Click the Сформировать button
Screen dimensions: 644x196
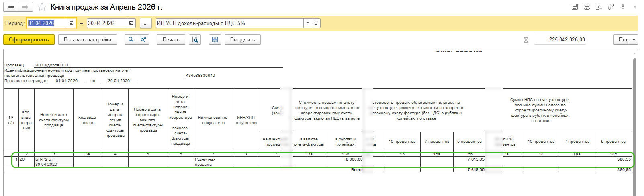[29, 39]
